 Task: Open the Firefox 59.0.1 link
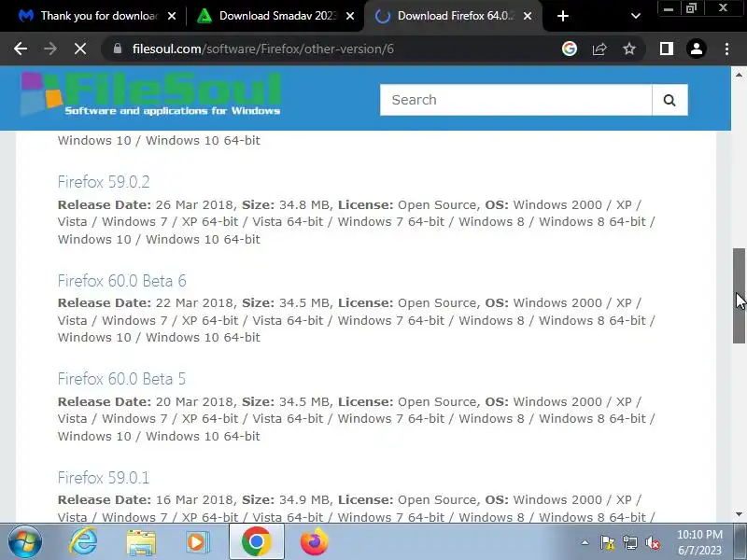point(104,478)
